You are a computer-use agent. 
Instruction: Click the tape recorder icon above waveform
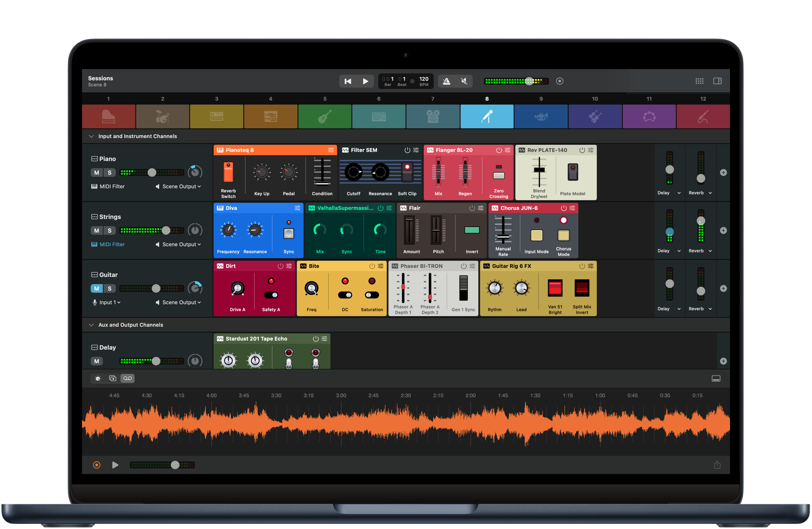[127, 378]
